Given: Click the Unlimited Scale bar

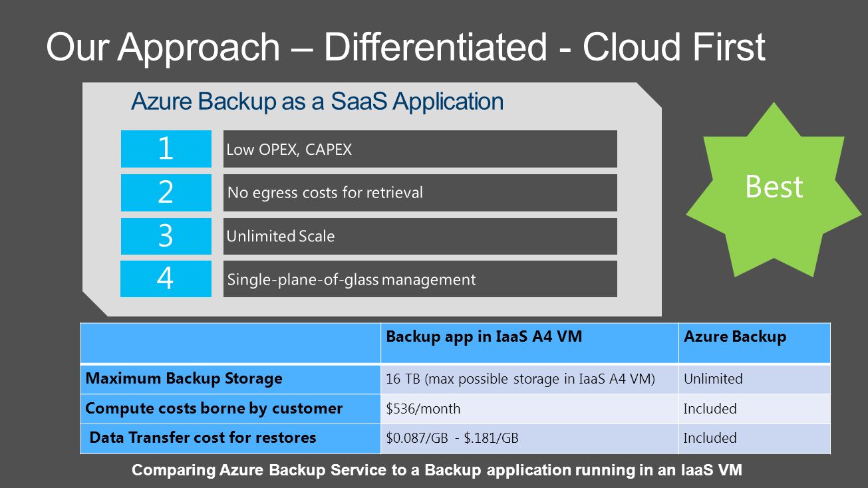Looking at the screenshot, I should coord(420,236).
